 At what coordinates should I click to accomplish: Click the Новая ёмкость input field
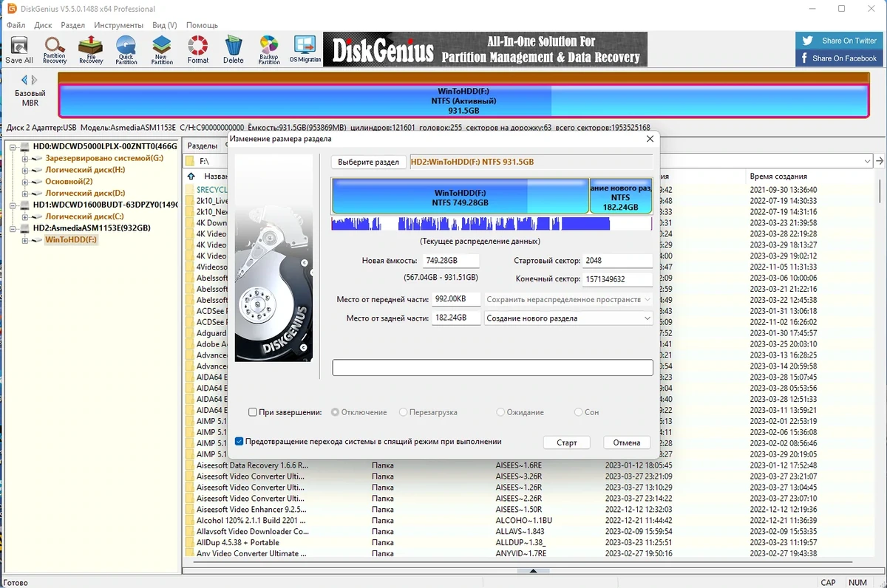451,261
